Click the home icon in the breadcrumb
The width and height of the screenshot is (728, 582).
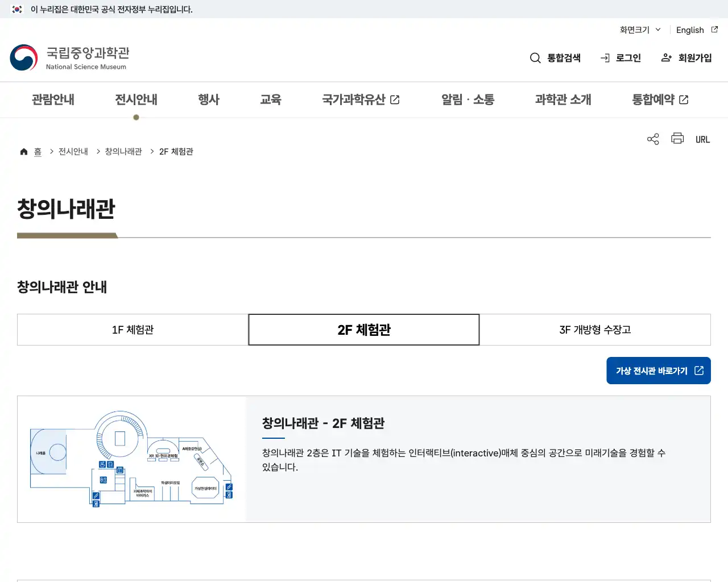[x=24, y=151]
